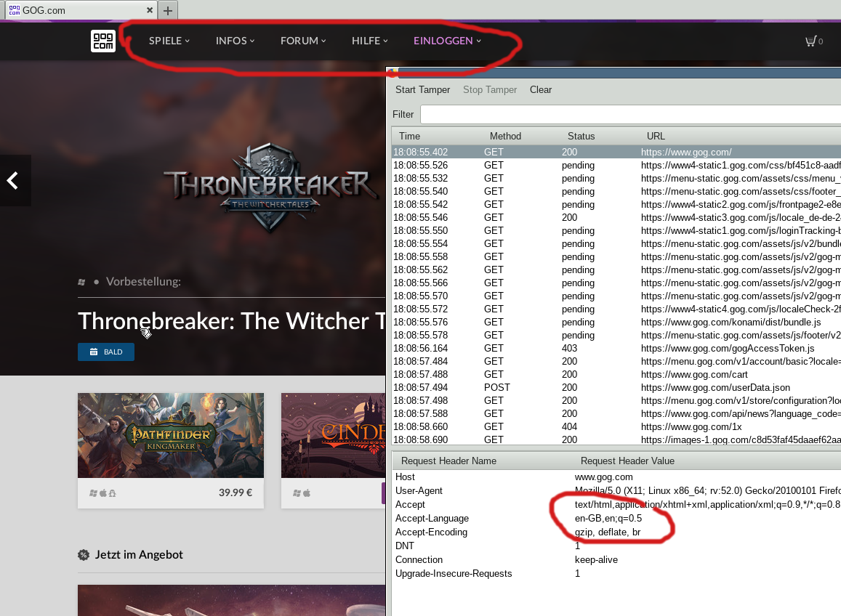Open a new browser tab with plus button

click(x=168, y=10)
